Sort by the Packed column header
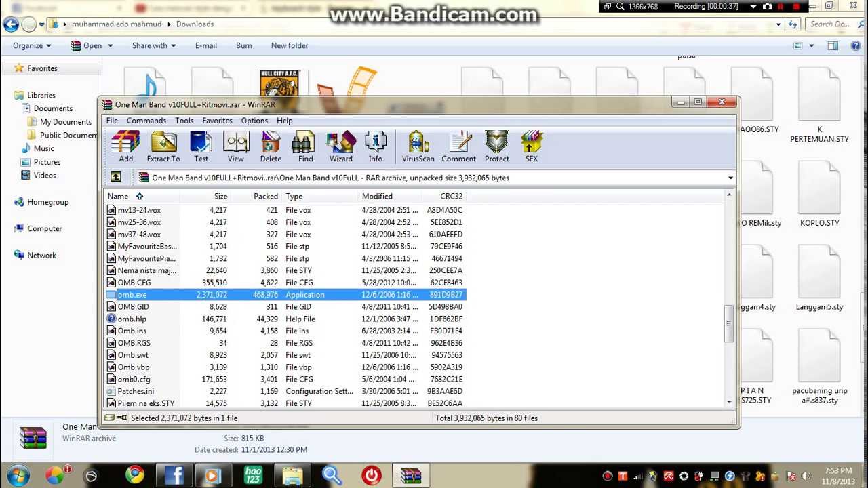Image resolution: width=868 pixels, height=488 pixels. 256,196
